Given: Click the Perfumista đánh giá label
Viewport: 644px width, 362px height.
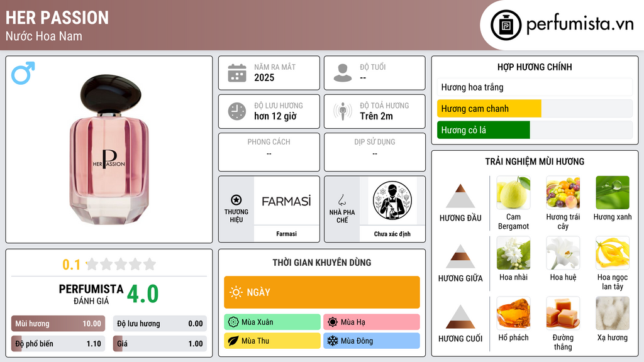Looking at the screenshot, I should coord(91,294).
